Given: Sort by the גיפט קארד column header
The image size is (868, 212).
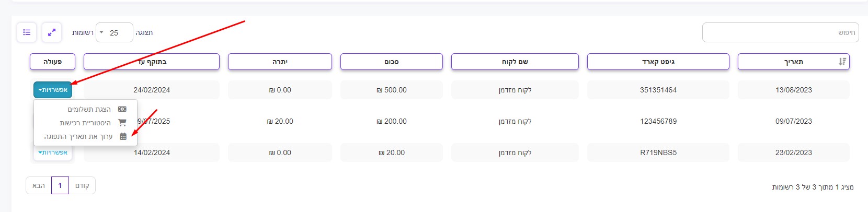Looking at the screenshot, I should coord(658,62).
